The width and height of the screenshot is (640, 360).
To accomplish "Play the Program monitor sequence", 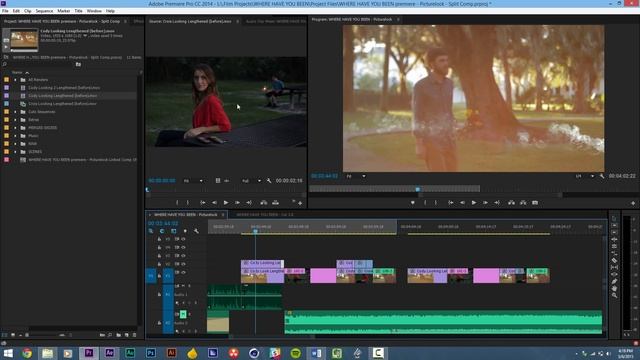I will [474, 202].
